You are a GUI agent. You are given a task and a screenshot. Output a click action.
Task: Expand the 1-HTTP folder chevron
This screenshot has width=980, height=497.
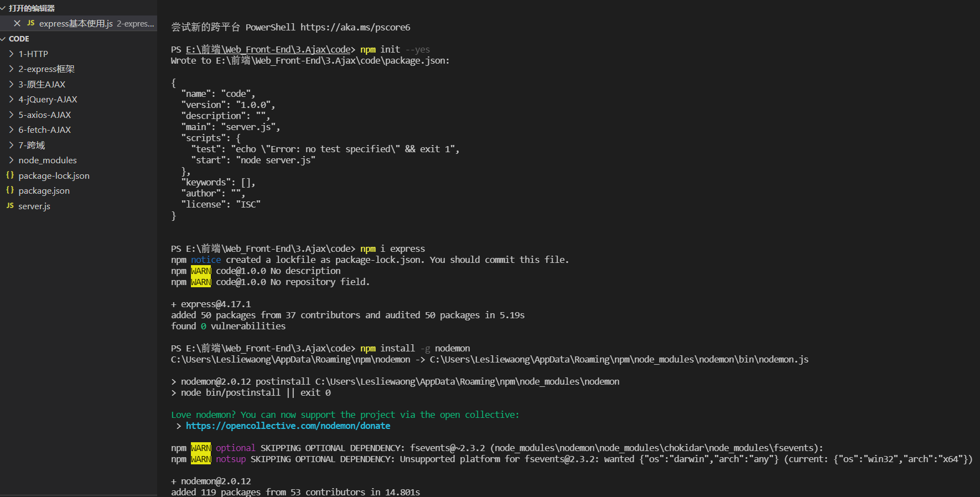tap(11, 54)
